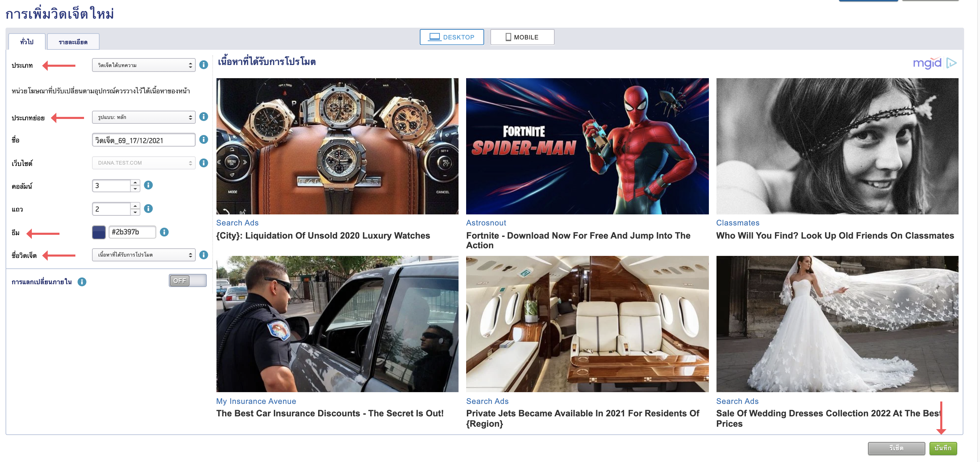Image resolution: width=980 pixels, height=462 pixels.
Task: Click the blue theme color swatch
Action: 99,232
